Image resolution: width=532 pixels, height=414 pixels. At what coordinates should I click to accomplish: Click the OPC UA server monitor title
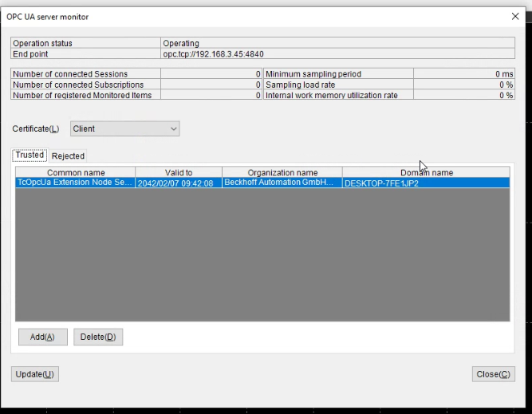coord(48,17)
